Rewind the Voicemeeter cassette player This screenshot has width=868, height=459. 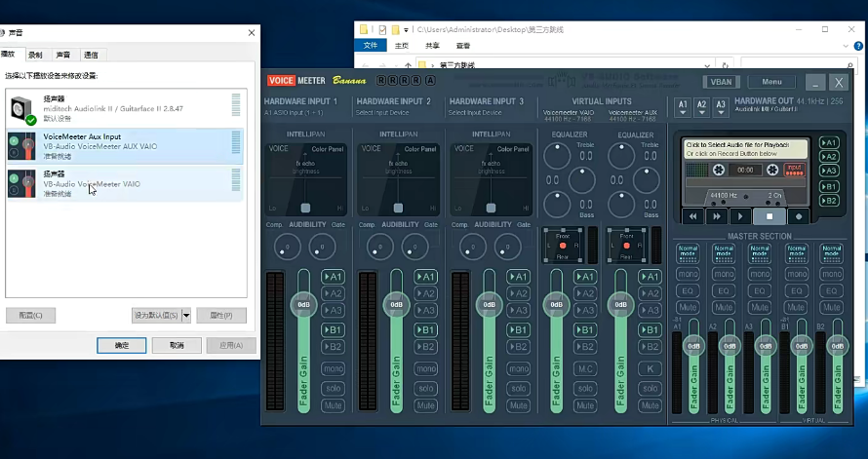coord(692,216)
